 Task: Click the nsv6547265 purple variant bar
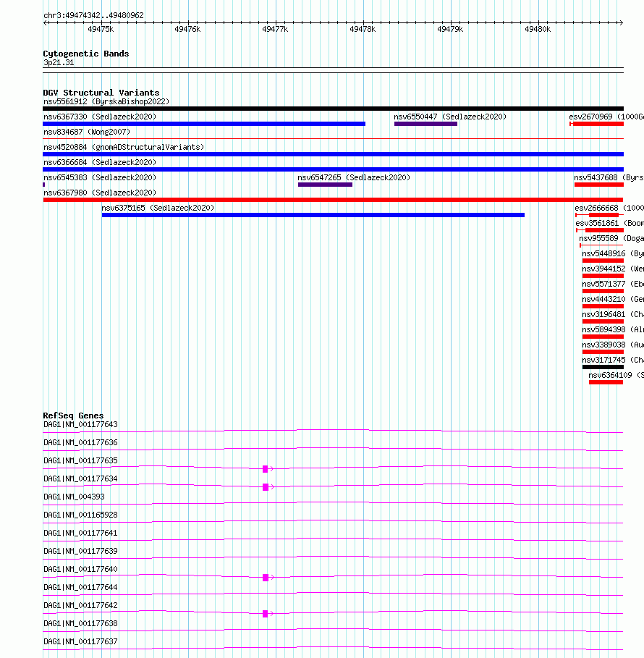point(325,185)
